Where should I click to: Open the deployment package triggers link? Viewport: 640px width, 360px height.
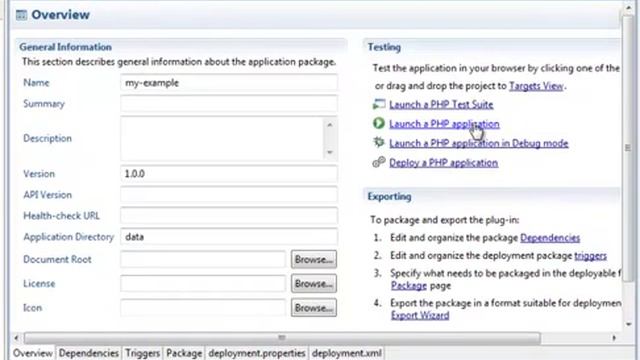(590, 256)
